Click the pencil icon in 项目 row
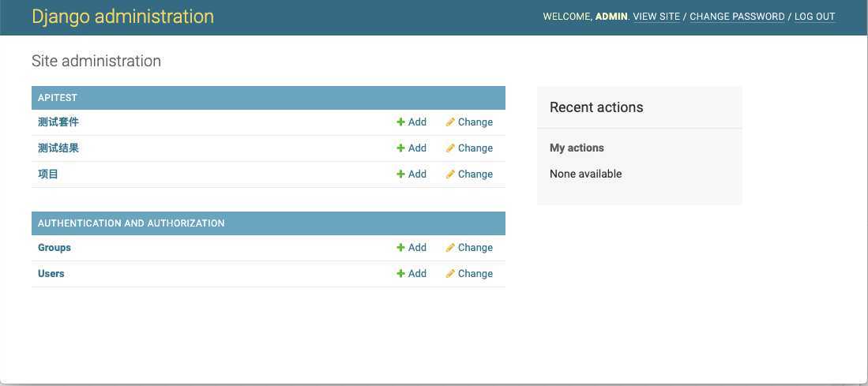The height and width of the screenshot is (386, 868). click(451, 174)
